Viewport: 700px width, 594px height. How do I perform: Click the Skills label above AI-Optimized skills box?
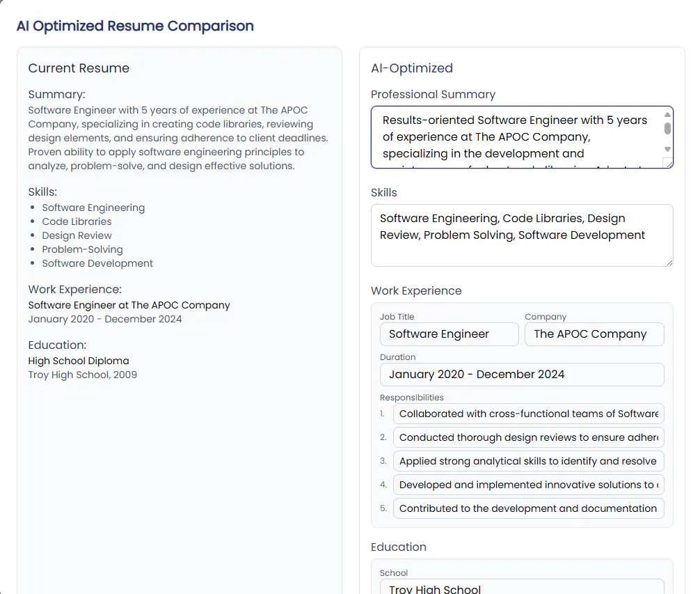[384, 192]
